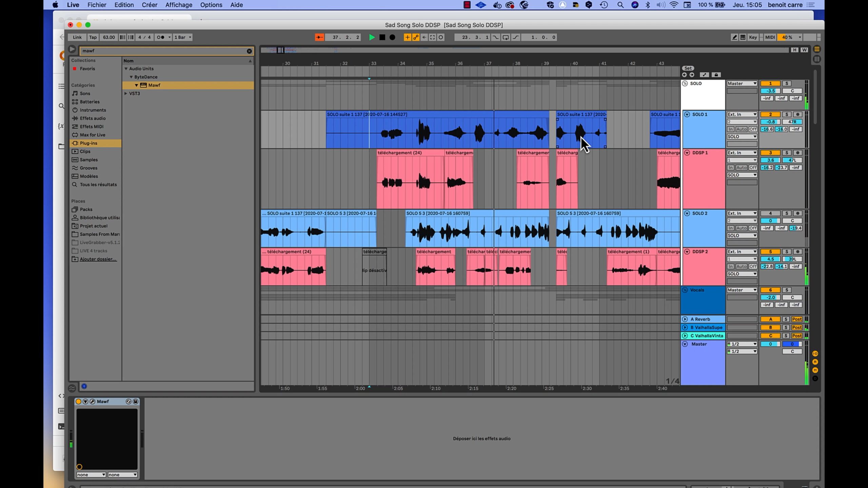The height and width of the screenshot is (488, 868).
Task: Open the quantization 1 Bar dropdown
Action: coord(183,37)
